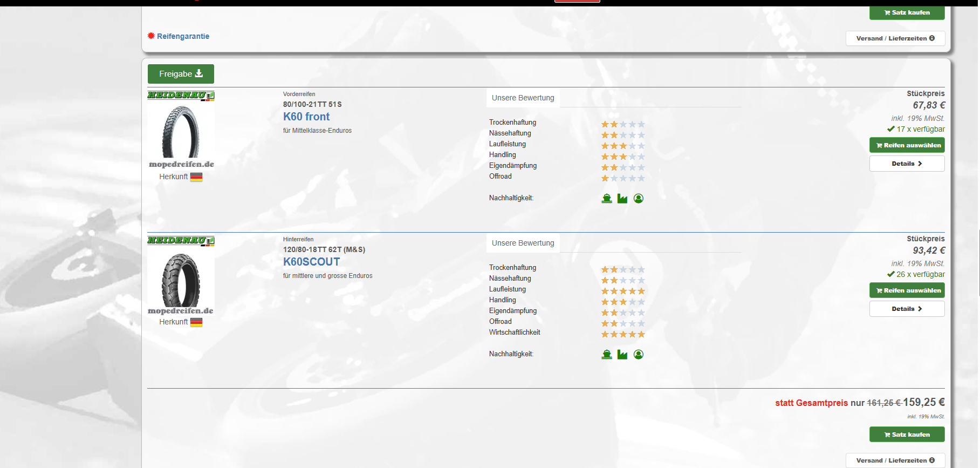Choose Reifen auswählen for K60 front
This screenshot has height=468, width=980.
pos(907,145)
